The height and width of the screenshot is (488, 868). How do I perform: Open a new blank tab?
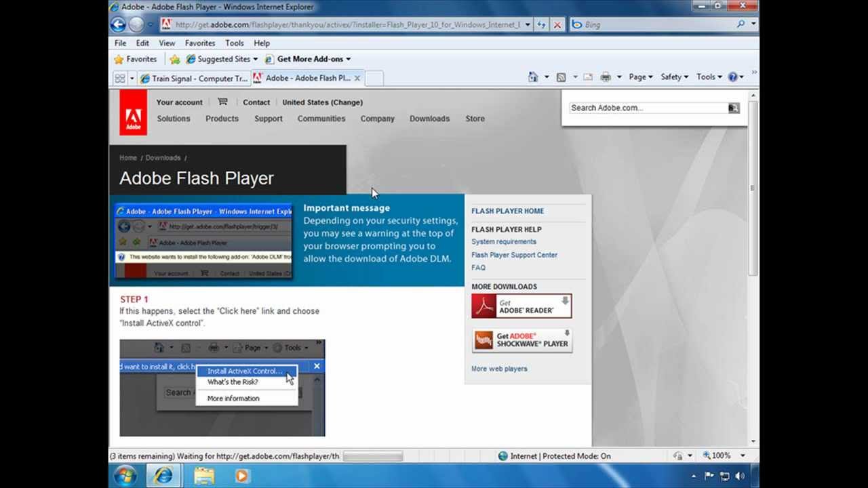point(374,78)
